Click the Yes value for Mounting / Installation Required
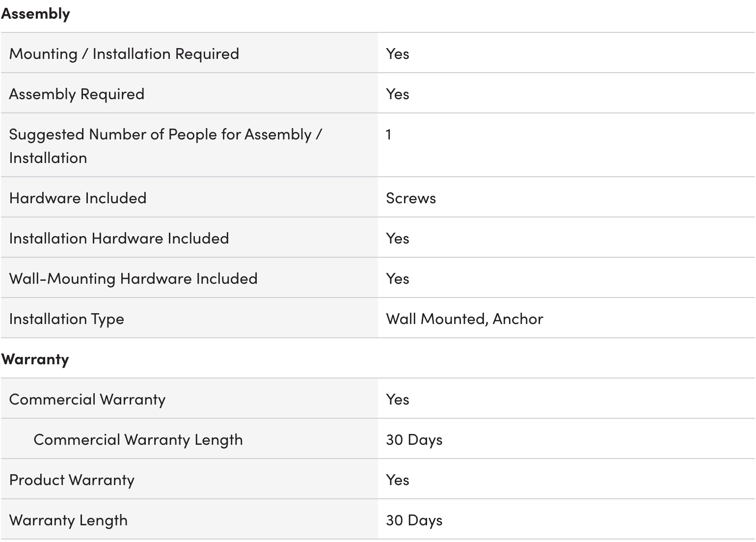 398,54
